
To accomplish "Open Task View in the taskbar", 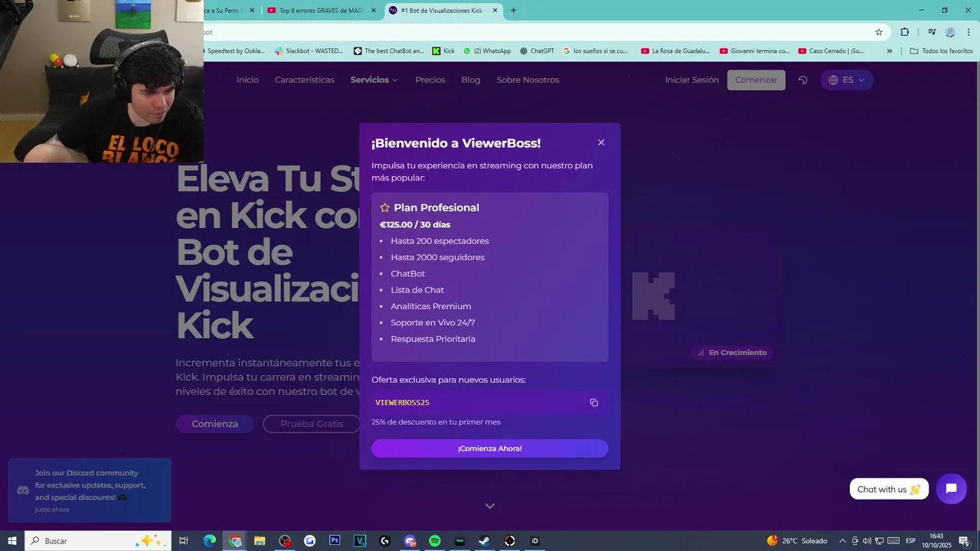I will click(x=184, y=541).
